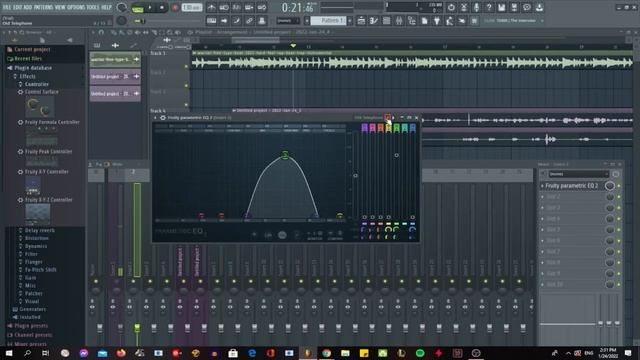This screenshot has width=640, height=360.
Task: Select Fruity Formula Controller in browser
Action: click(52, 122)
